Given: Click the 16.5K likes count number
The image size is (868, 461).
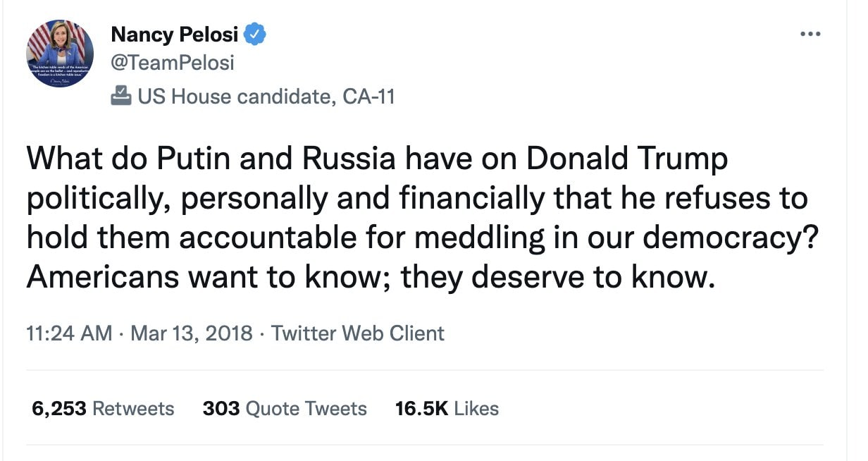Looking at the screenshot, I should coord(421,409).
